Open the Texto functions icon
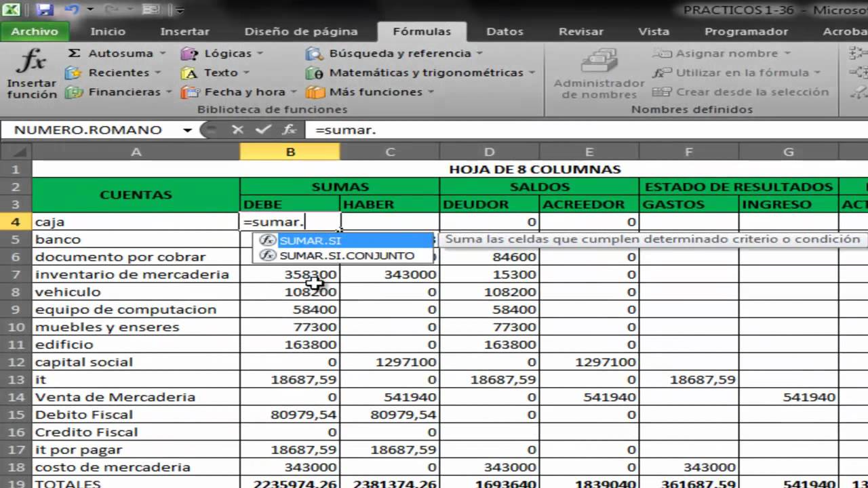The image size is (868, 488). pyautogui.click(x=190, y=73)
